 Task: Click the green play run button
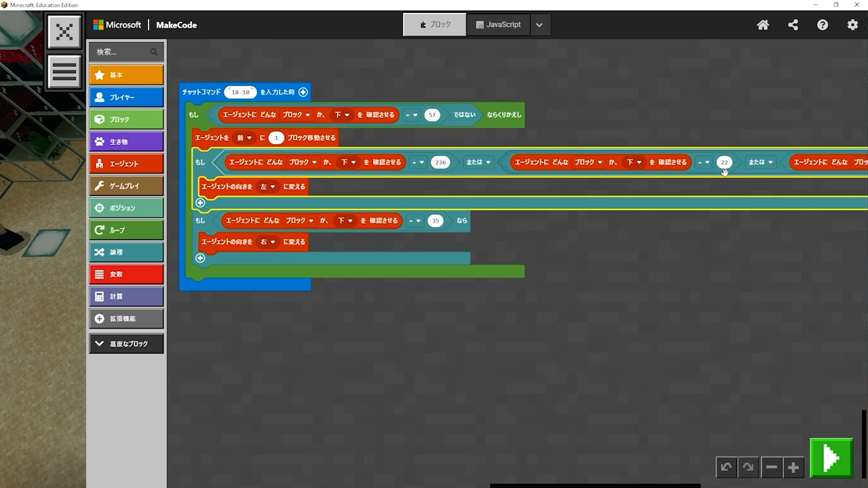coord(831,459)
